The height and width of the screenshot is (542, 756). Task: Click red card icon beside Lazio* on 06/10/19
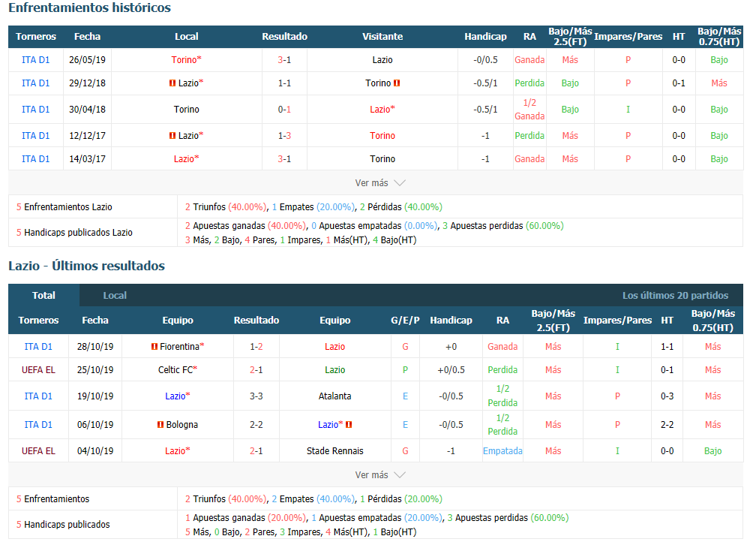pyautogui.click(x=349, y=425)
